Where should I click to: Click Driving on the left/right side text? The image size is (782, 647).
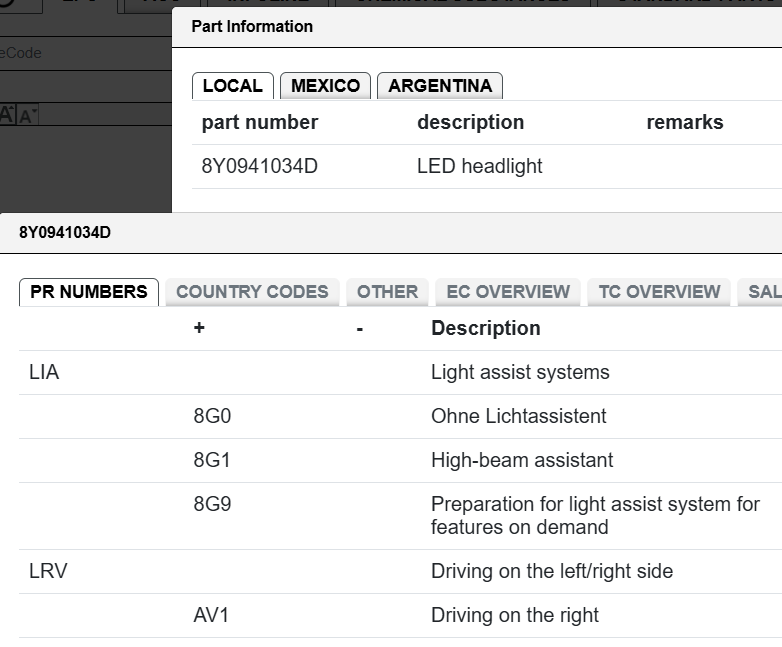552,571
